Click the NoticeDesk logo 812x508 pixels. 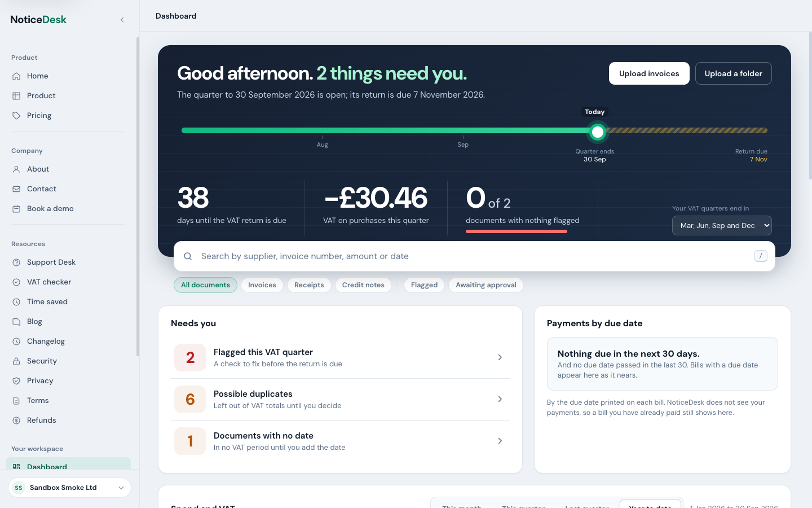pyautogui.click(x=38, y=20)
